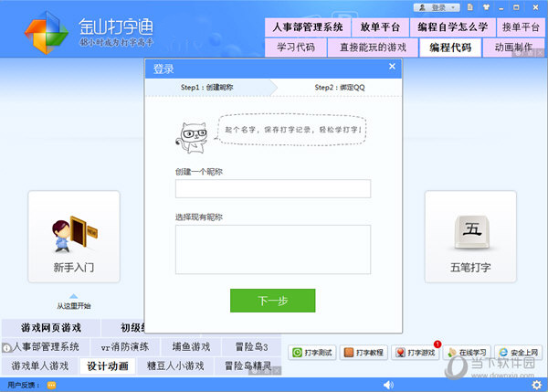Click the bottom 人事部管理系统 ad link

[x=46, y=347]
